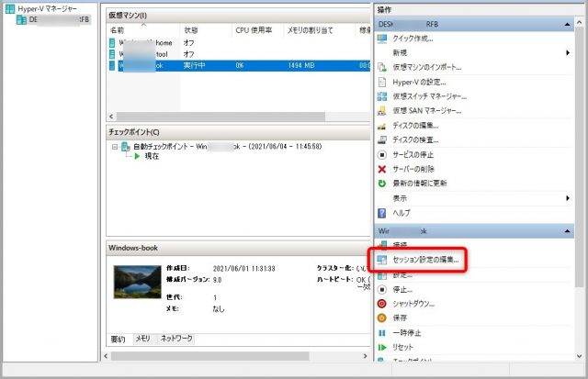Image resolution: width=588 pixels, height=379 pixels.
Task: Click Hyper-V の設定... action
Action: pyautogui.click(x=419, y=82)
